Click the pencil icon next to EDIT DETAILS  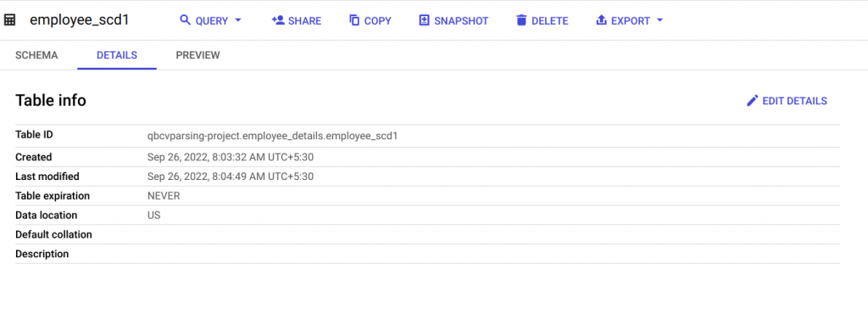click(x=752, y=101)
